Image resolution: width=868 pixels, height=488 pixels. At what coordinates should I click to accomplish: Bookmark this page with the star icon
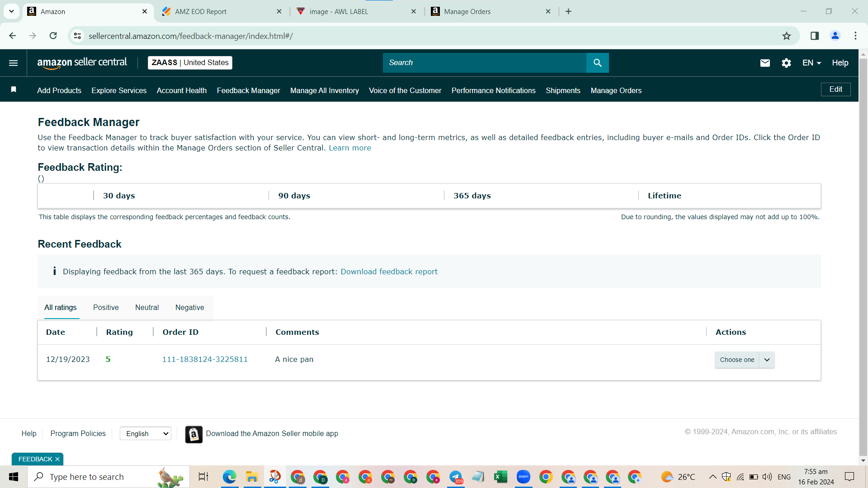(x=787, y=36)
